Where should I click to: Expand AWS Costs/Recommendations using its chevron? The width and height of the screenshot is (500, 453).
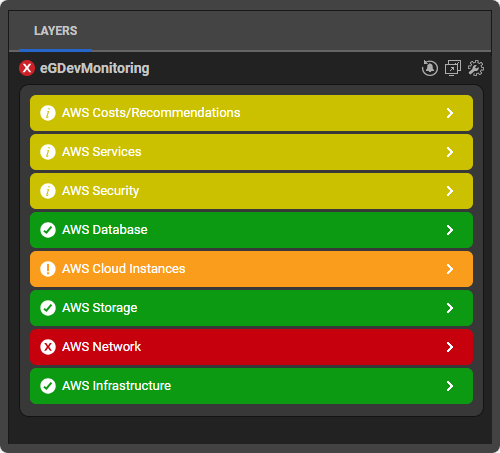[450, 113]
